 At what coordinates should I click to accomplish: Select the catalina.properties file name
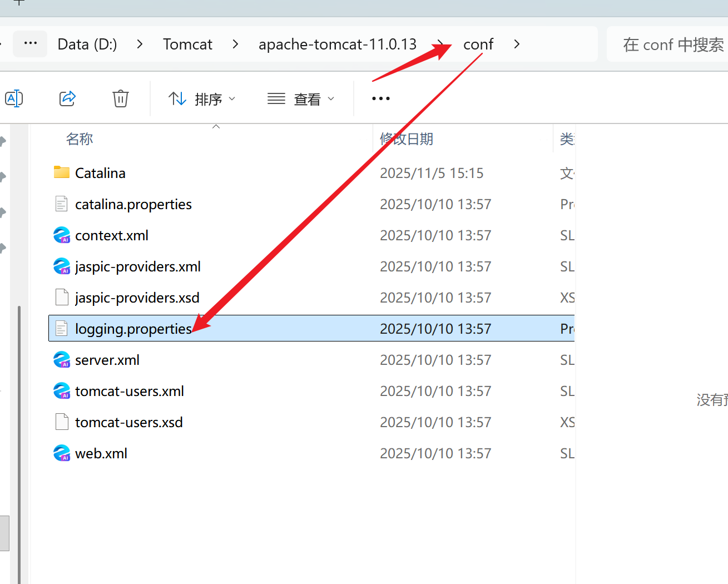pyautogui.click(x=133, y=204)
